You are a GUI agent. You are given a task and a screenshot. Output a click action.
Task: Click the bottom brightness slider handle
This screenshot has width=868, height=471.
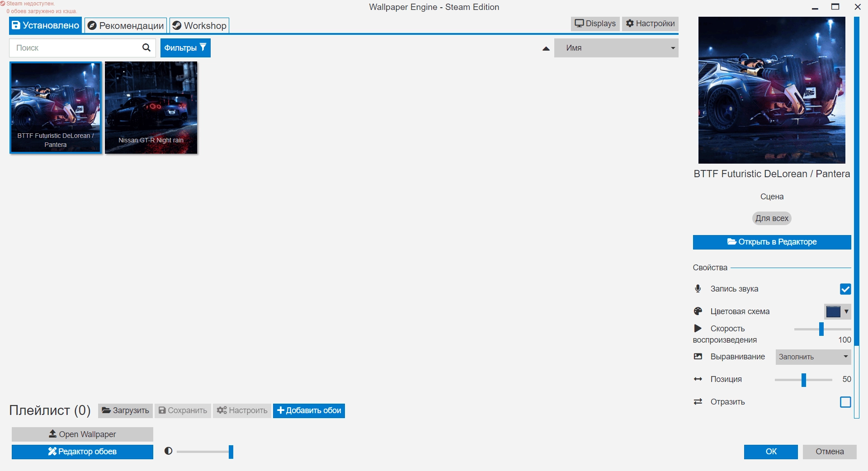pyautogui.click(x=231, y=452)
